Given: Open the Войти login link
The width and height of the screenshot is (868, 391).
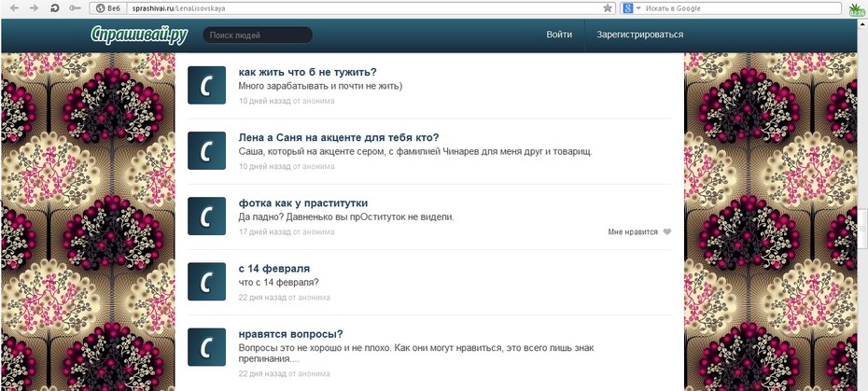Looking at the screenshot, I should [x=559, y=35].
